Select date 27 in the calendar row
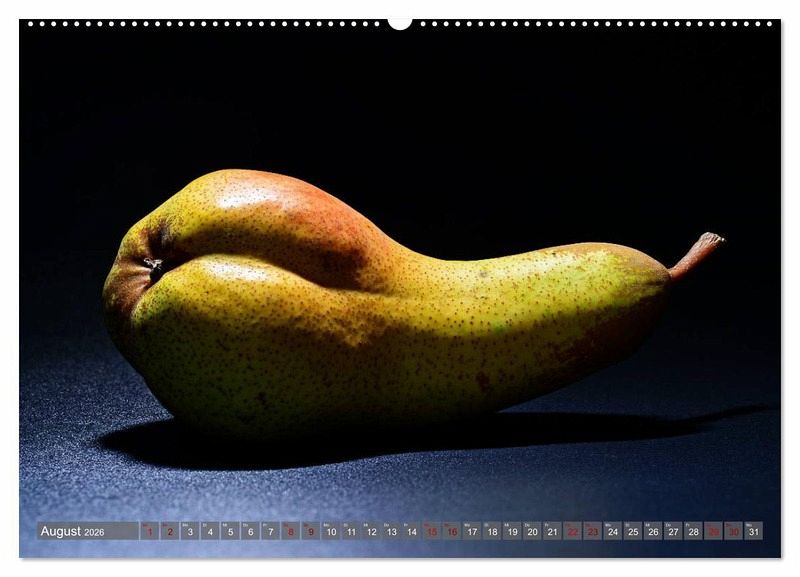The image size is (800, 577). coord(673,531)
